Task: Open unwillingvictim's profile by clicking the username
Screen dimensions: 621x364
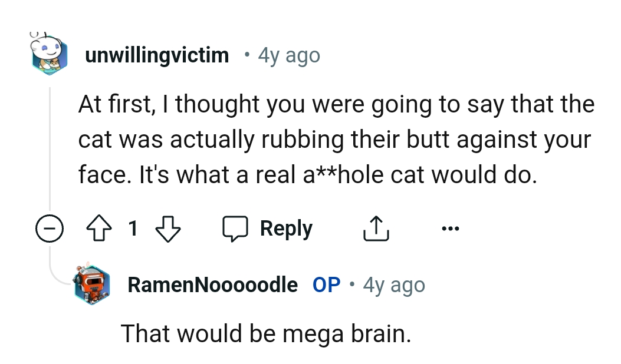Action: click(157, 55)
